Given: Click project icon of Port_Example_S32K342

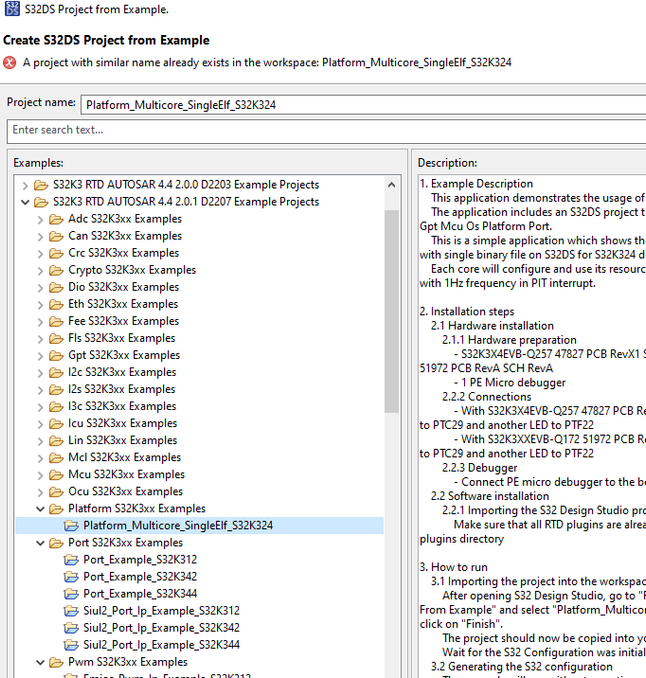Looking at the screenshot, I should click(71, 577).
